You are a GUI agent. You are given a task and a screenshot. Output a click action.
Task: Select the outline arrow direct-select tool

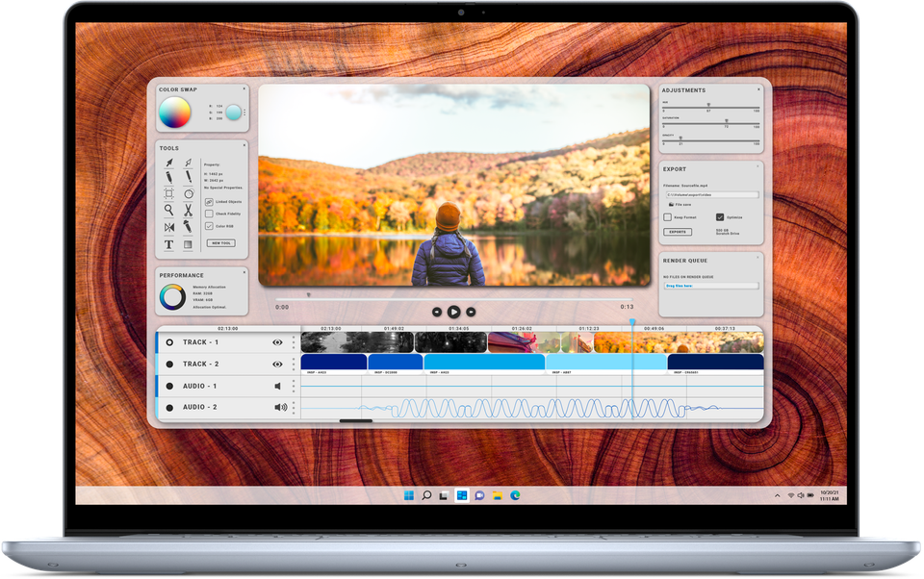tap(188, 162)
